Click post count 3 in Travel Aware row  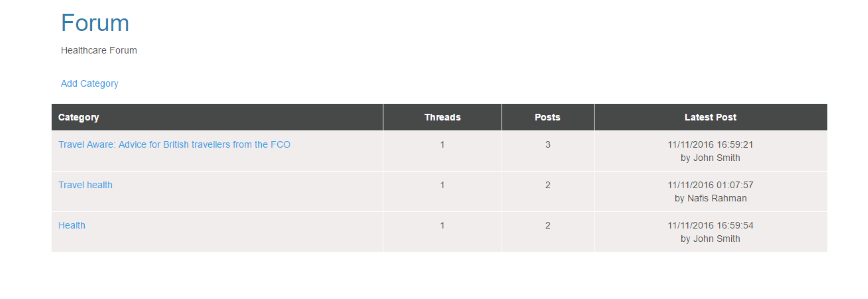click(548, 145)
